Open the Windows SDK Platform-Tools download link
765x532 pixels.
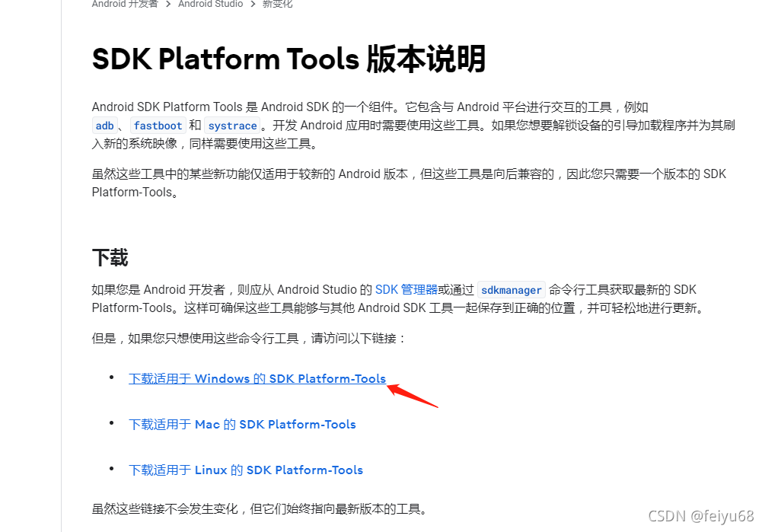257,379
